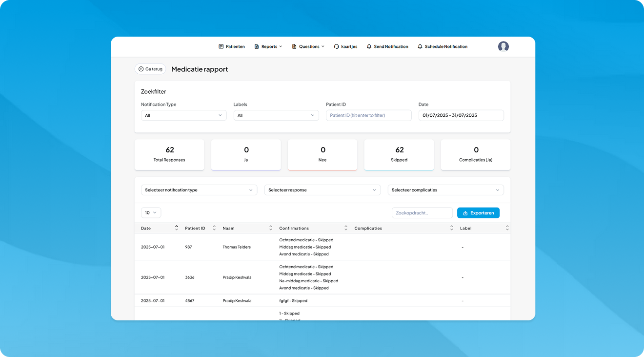Open the Notification Type filter dropdown

click(183, 115)
